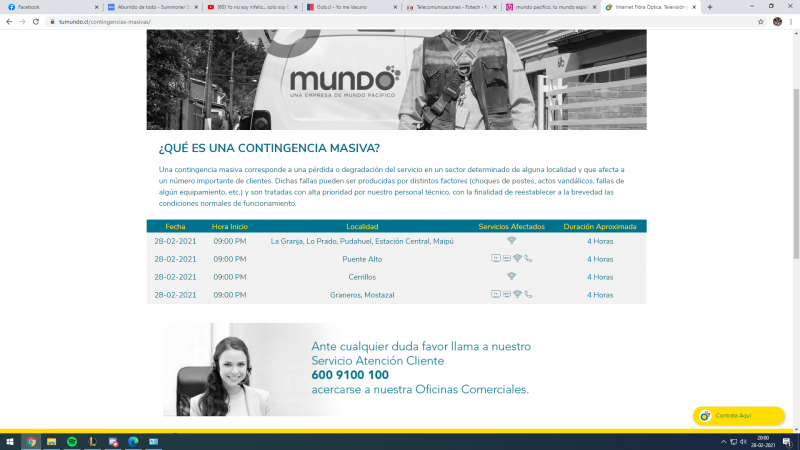
Task: Open Spotify from the taskbar
Action: 72,442
